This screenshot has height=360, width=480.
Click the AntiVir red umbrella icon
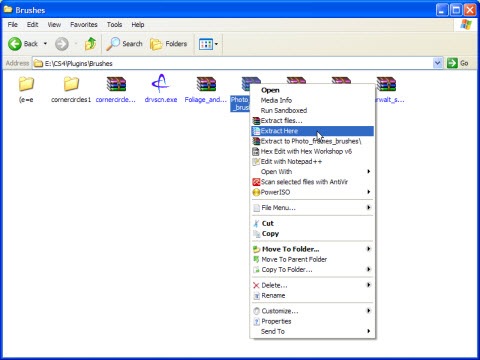pyautogui.click(x=256, y=182)
